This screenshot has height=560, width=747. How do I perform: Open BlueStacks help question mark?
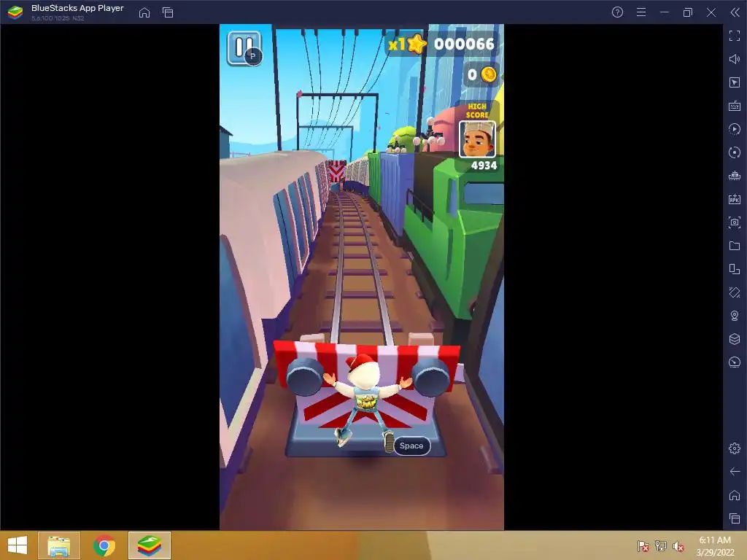(x=617, y=12)
